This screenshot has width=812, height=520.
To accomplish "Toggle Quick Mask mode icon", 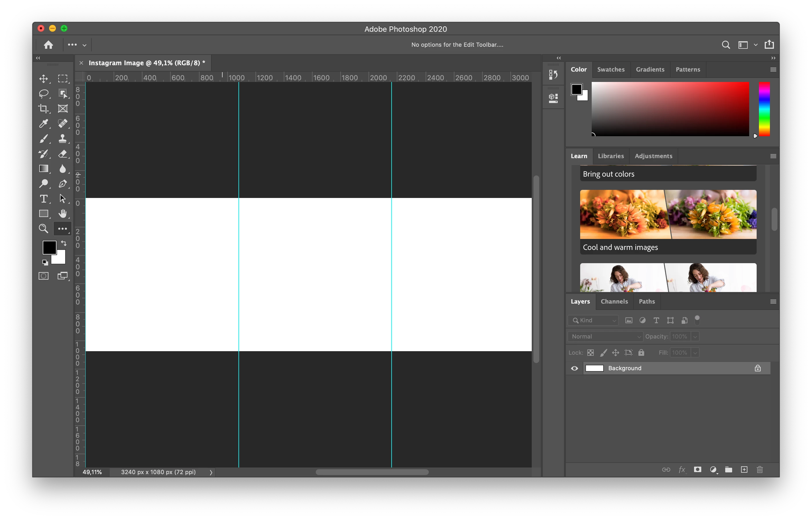I will 43,276.
